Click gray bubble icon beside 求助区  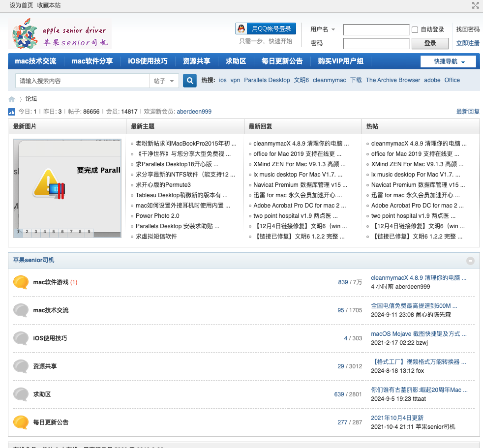coord(21,394)
